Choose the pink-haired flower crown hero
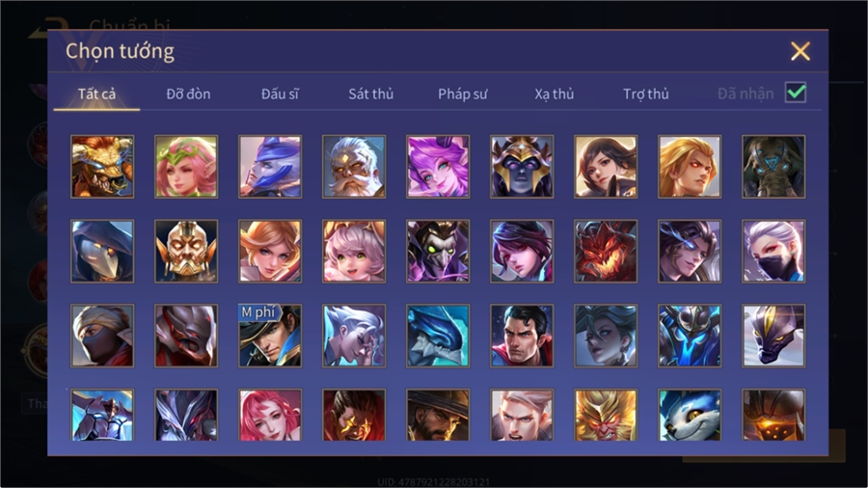 (186, 167)
